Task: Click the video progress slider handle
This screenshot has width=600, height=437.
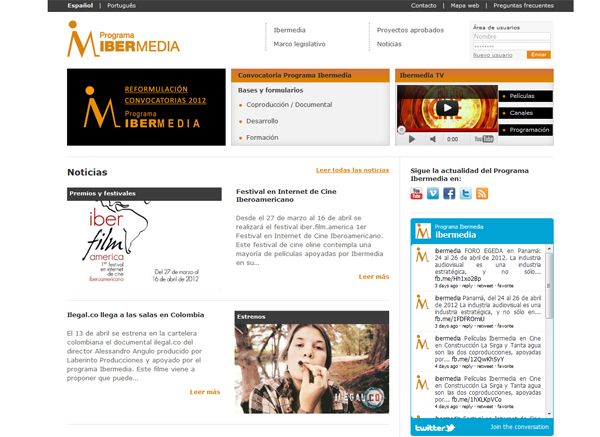Action: click(401, 130)
